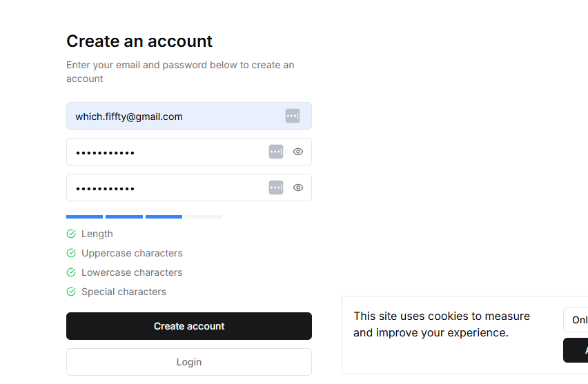Click the cookie banner message text

[x=442, y=325]
